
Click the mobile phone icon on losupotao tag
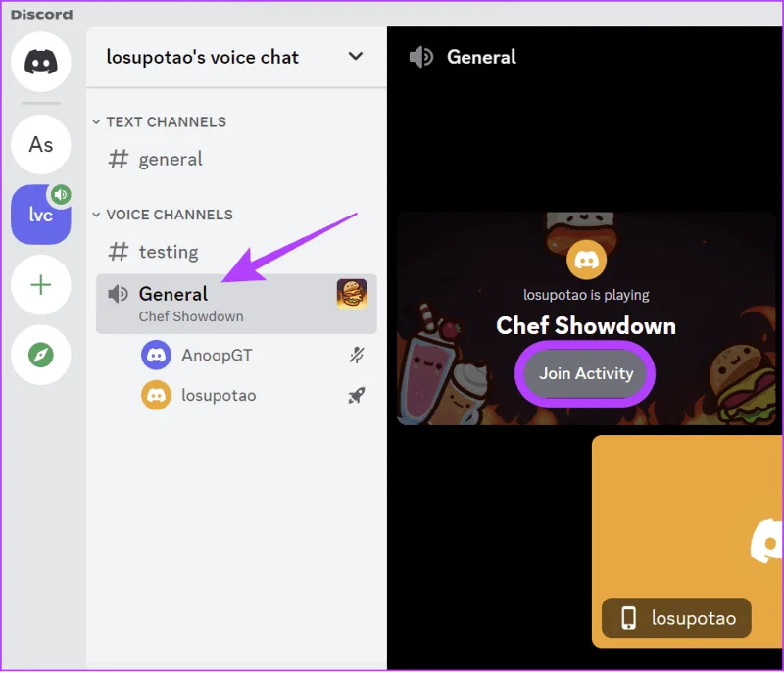coord(628,618)
